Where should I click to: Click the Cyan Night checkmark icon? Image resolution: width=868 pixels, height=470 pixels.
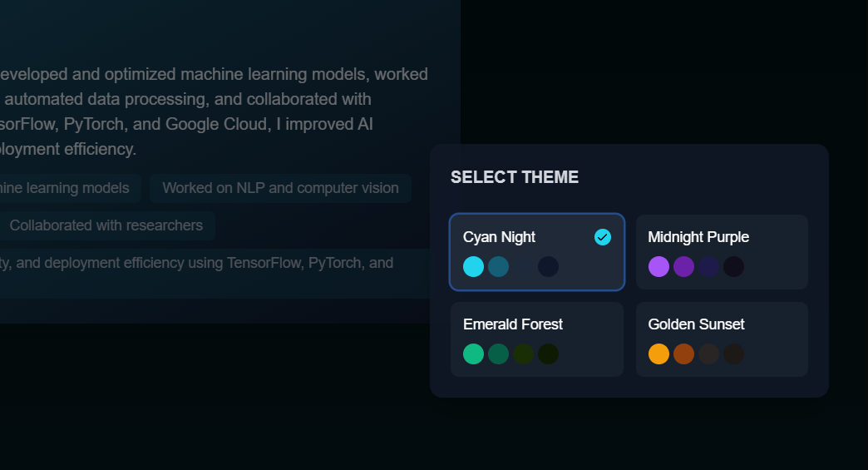(x=603, y=237)
